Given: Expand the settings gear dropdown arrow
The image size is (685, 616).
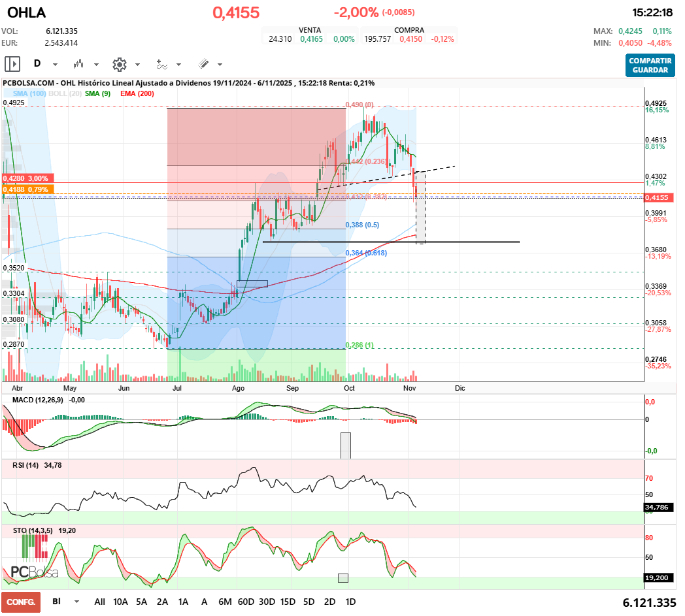Looking at the screenshot, I should (137, 65).
